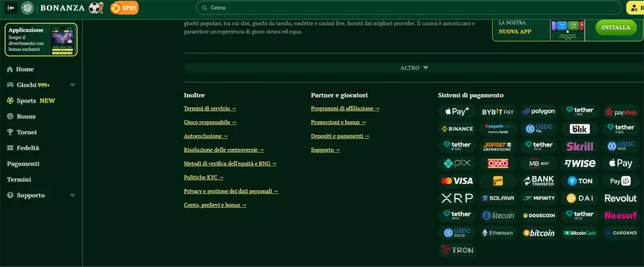Click the Nuova App phone preview
This screenshot has width=644, height=267.
coord(567,30)
